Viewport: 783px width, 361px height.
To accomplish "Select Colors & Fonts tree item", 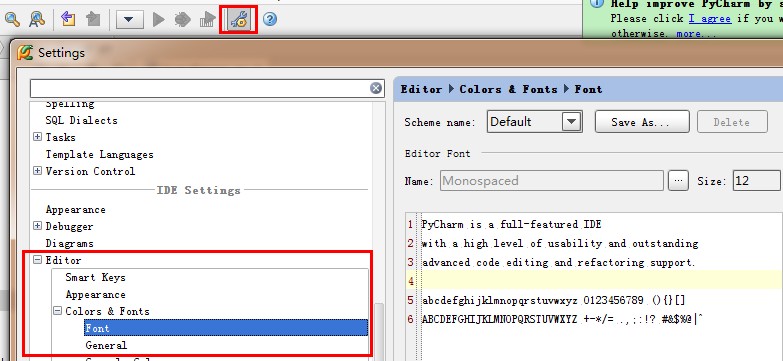I will point(107,311).
